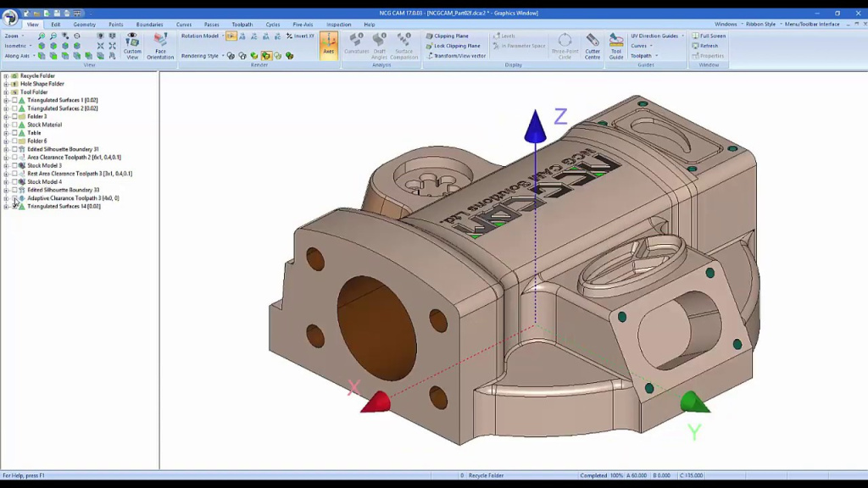
Task: Switch to the Toolpath ribbon tab
Action: pyautogui.click(x=242, y=25)
